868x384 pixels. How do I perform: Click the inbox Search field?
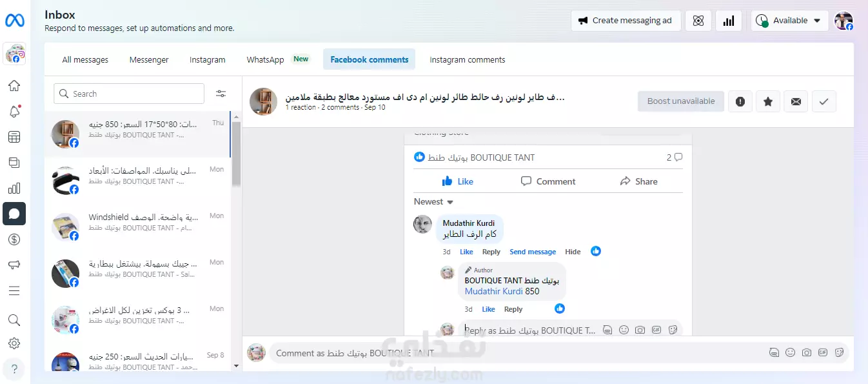[x=129, y=94]
